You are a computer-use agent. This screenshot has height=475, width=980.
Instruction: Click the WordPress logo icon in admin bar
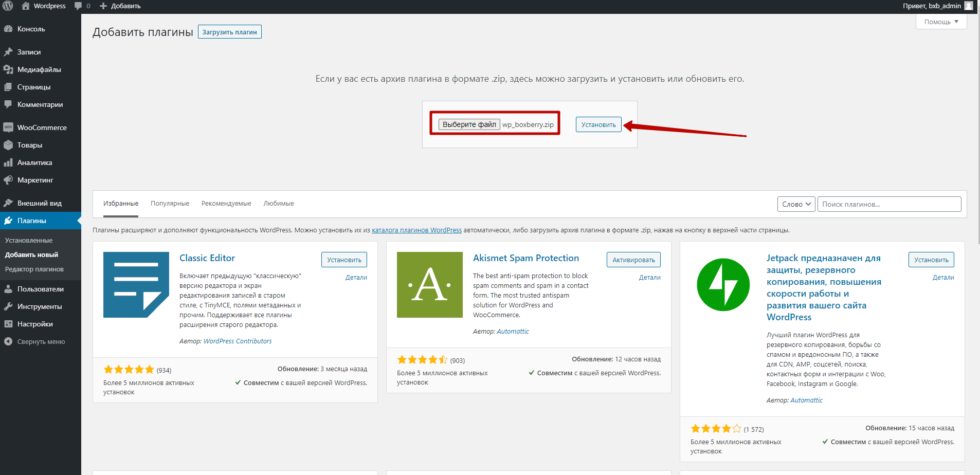coord(8,6)
